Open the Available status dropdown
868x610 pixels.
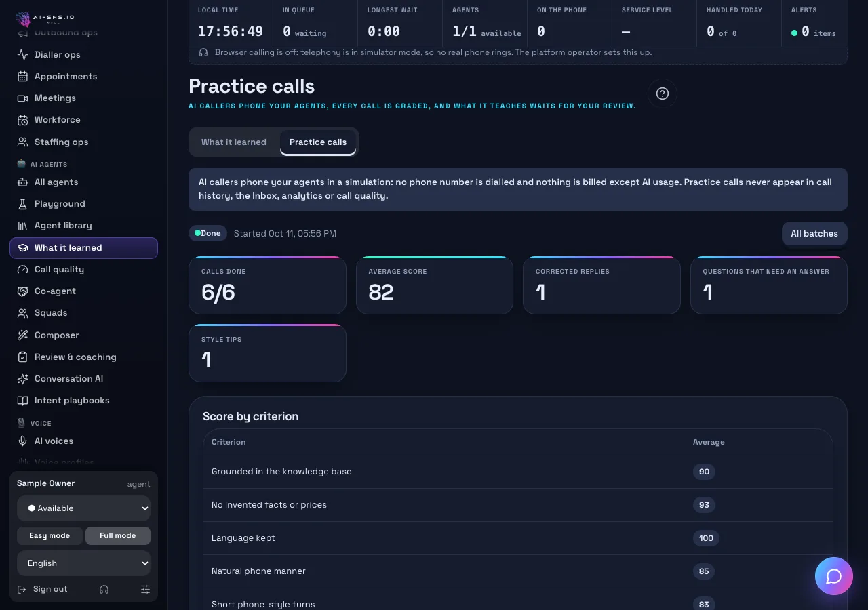(84, 508)
